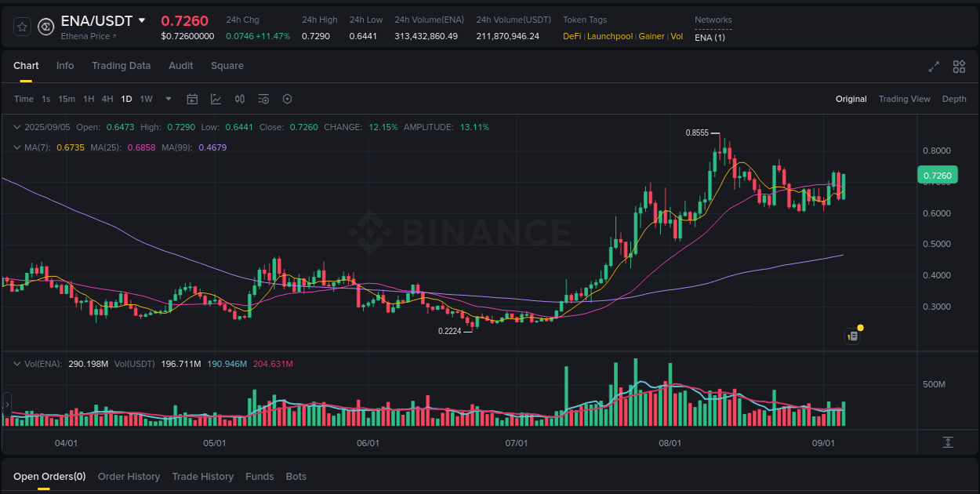Click the scroll-to-latest-candle icon

click(x=946, y=443)
